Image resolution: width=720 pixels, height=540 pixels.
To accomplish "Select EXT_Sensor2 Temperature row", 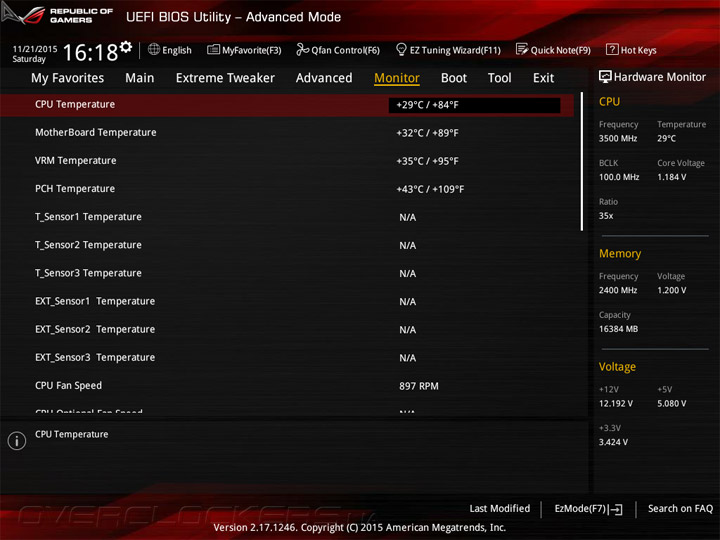I will tap(287, 329).
